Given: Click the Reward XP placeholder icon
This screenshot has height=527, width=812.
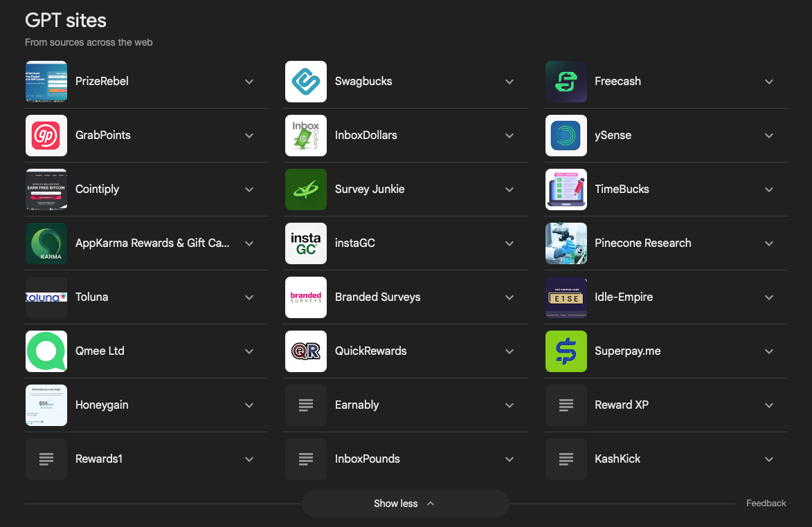Looking at the screenshot, I should 566,405.
